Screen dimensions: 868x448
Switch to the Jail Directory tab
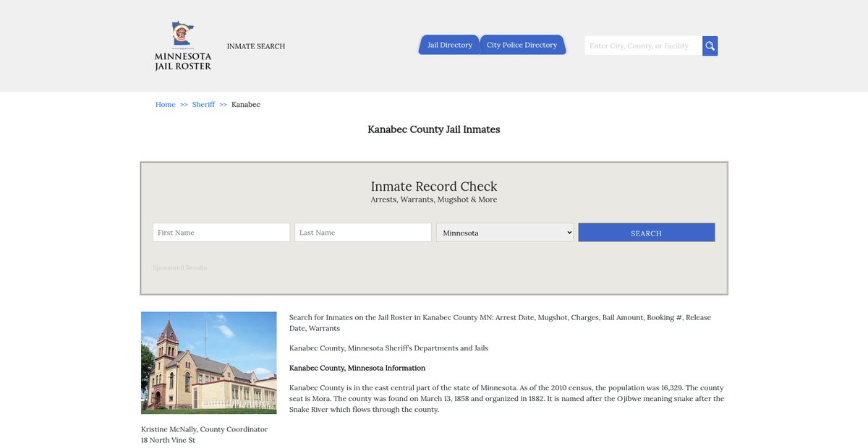tap(449, 45)
